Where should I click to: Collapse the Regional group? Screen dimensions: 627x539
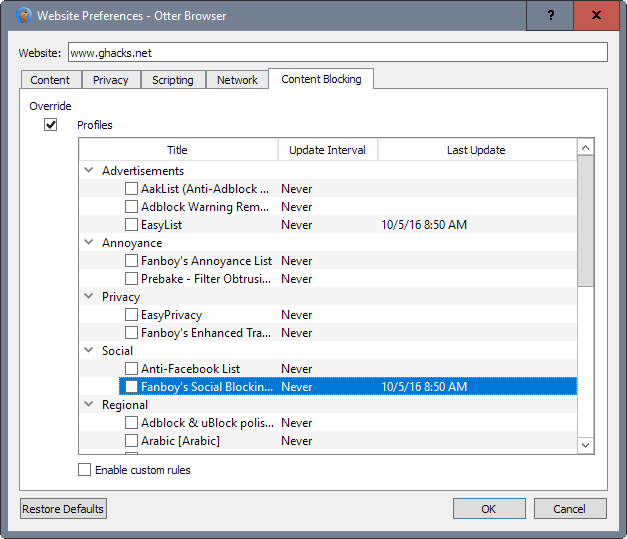click(x=89, y=404)
